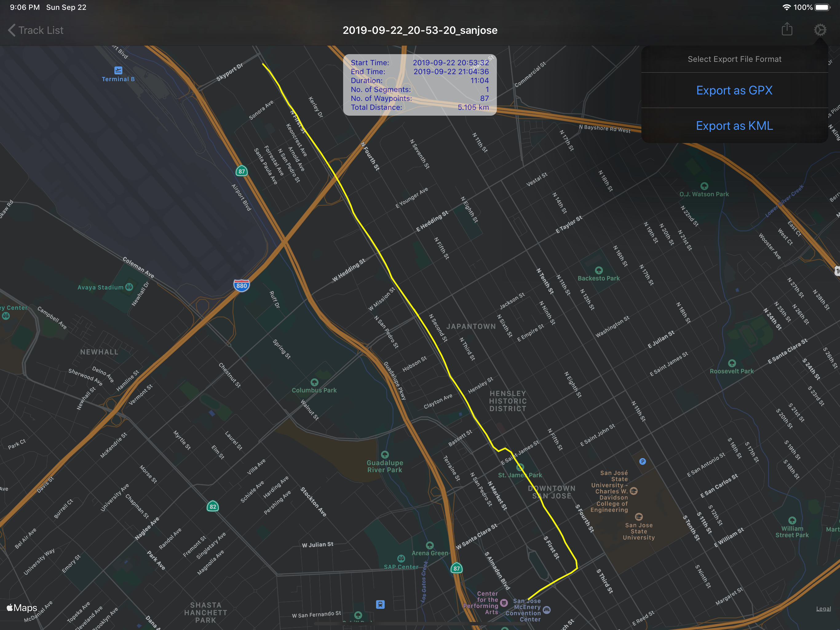The width and height of the screenshot is (840, 630).
Task: Tap the Guadalupe River Park pin
Action: point(385,454)
